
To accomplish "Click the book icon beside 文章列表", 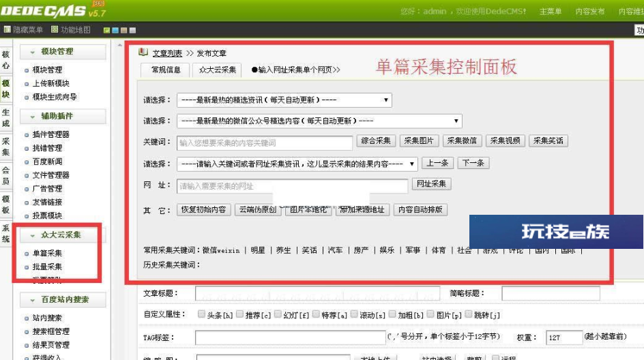I will (x=143, y=52).
